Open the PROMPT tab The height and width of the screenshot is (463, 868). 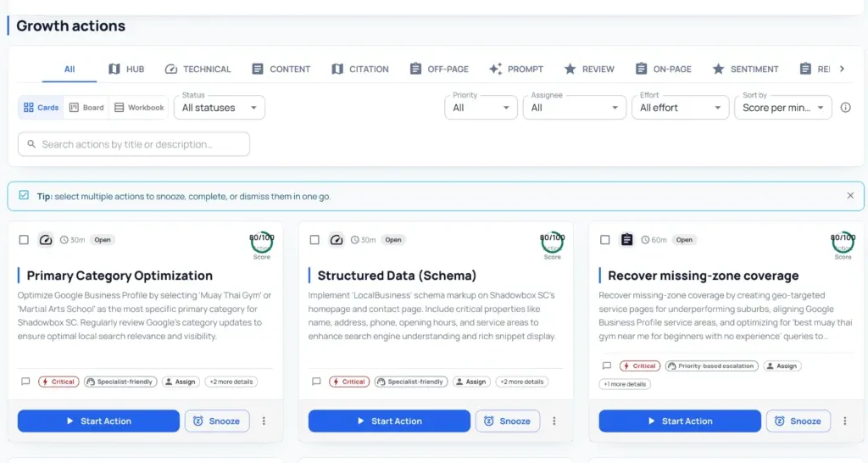[516, 70]
